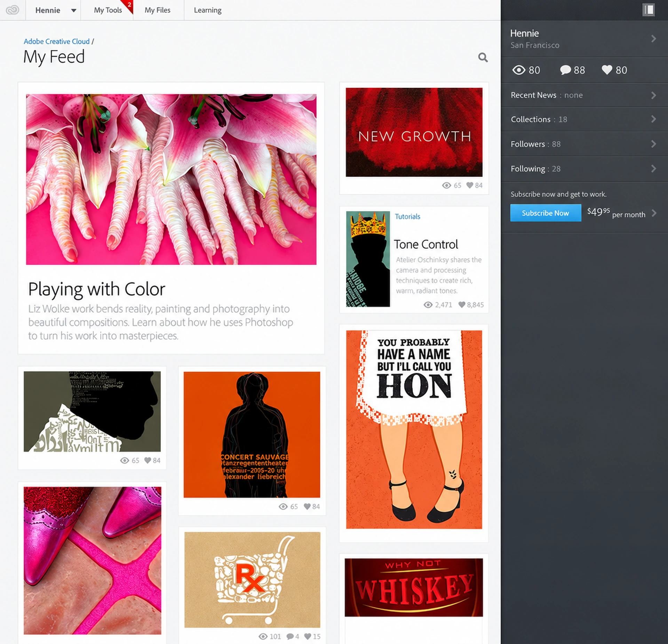The image size is (668, 644).
Task: Open the My Tools tab
Action: [x=108, y=10]
